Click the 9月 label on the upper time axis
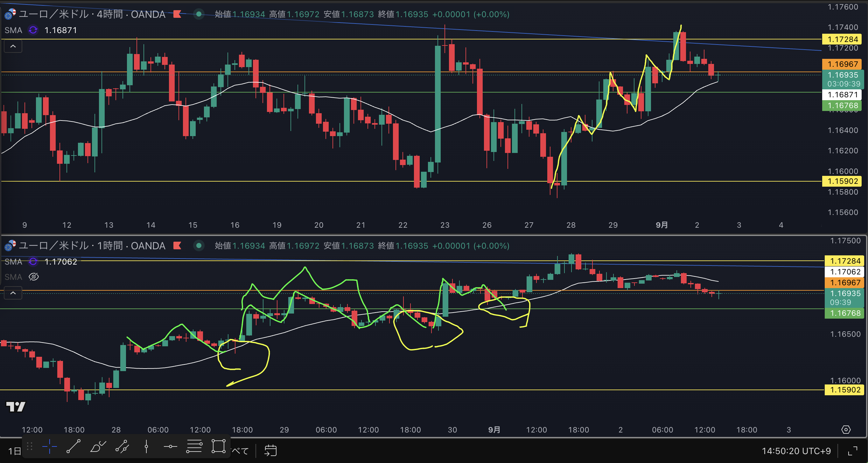This screenshot has width=868, height=463. click(x=661, y=225)
